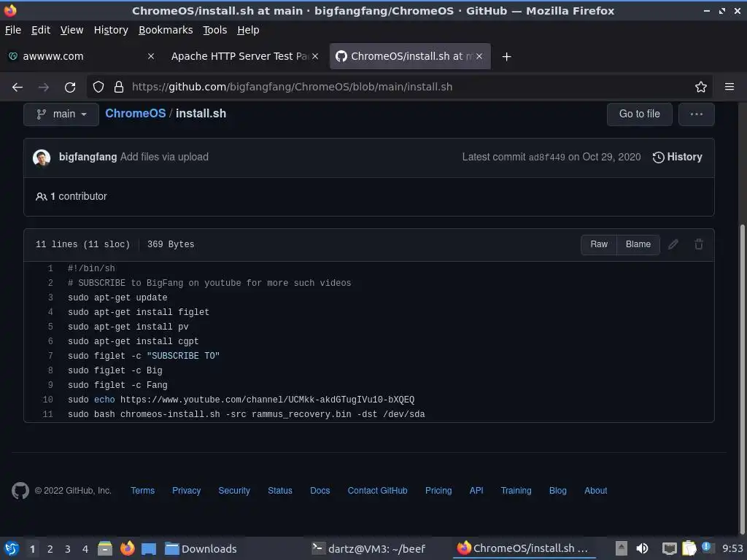This screenshot has width=747, height=560.
Task: Open the File menu
Action: pos(13,30)
